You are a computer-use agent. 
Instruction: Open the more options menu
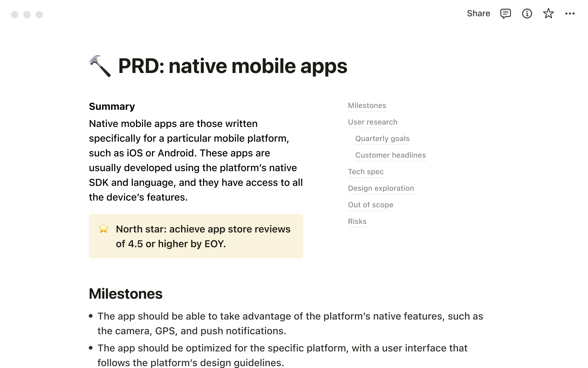570,13
